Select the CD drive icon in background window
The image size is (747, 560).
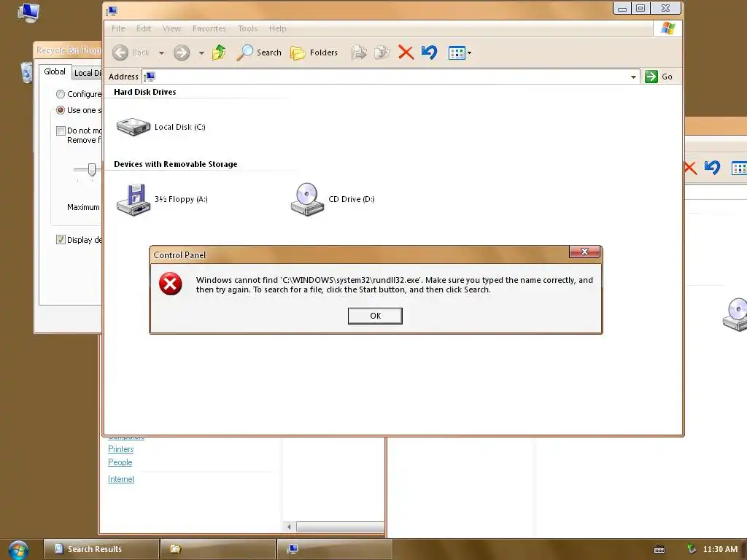(x=735, y=314)
